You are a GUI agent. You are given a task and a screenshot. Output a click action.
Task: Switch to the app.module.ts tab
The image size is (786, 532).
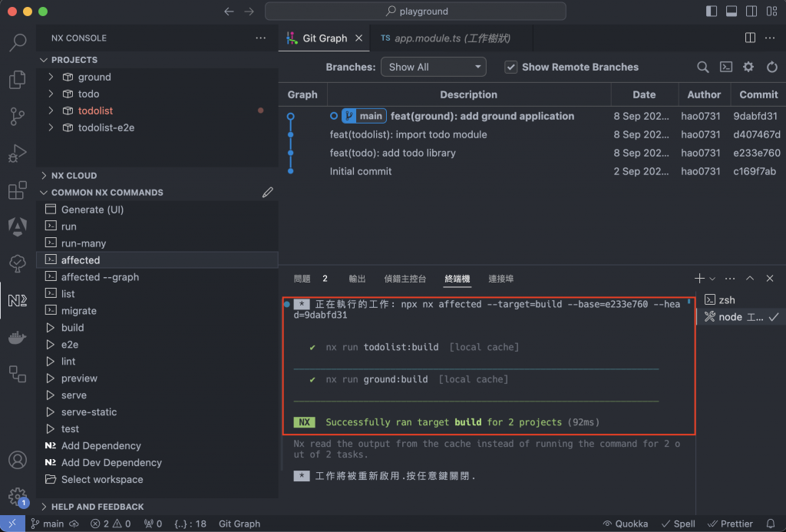point(451,38)
